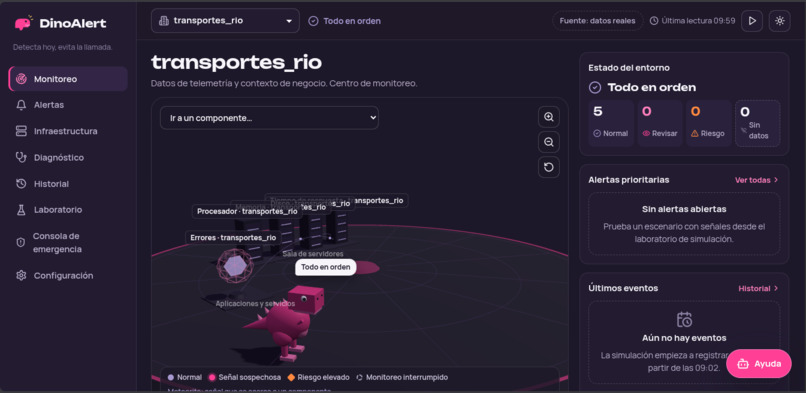Click the Normal legend dot
The image size is (806, 393).
click(171, 378)
